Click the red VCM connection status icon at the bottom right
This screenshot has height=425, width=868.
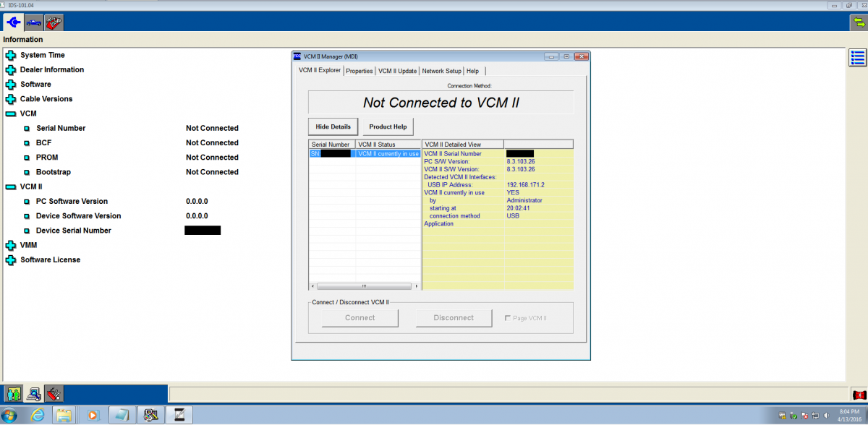coord(859,395)
